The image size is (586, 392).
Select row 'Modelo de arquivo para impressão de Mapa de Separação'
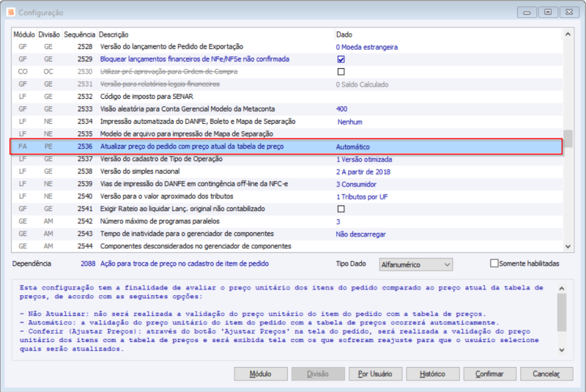(x=286, y=134)
